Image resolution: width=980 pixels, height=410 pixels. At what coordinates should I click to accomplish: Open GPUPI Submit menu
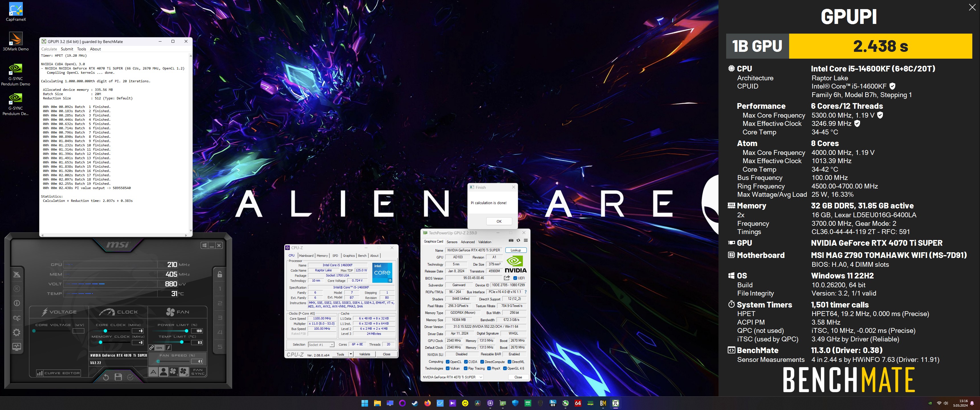(x=67, y=49)
